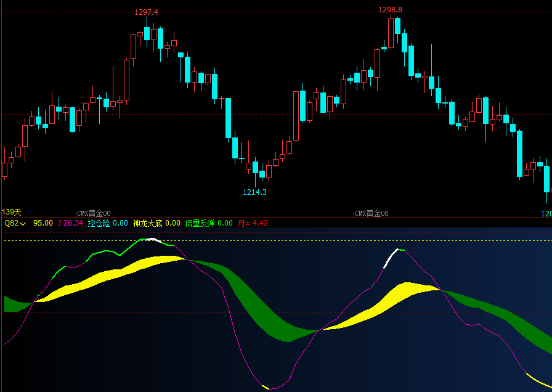Select the CMX黄金08 contract marker
The image size is (552, 392).
click(371, 213)
